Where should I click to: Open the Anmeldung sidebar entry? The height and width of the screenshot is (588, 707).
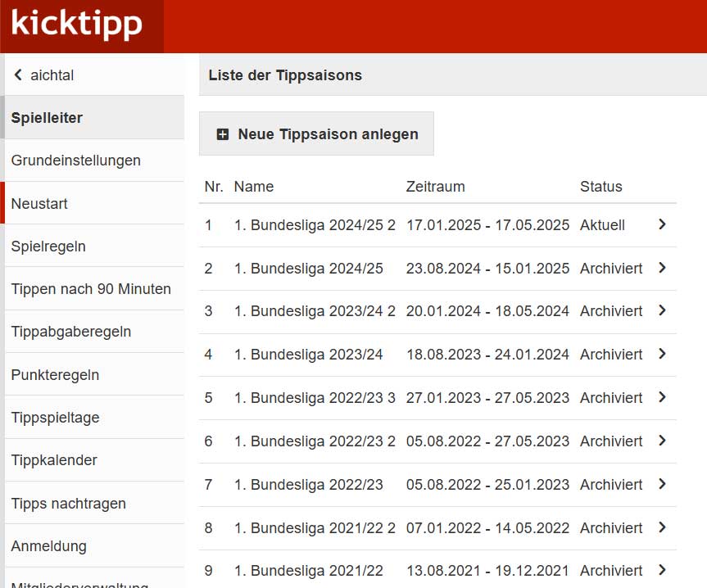(x=47, y=545)
